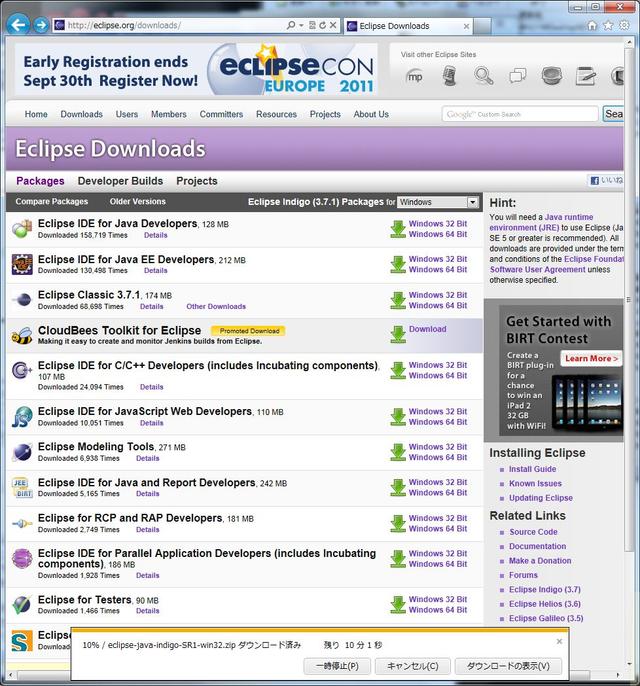Viewport: 640px width, 686px height.
Task: Click the browser refresh icon in address bar
Action: click(x=322, y=25)
